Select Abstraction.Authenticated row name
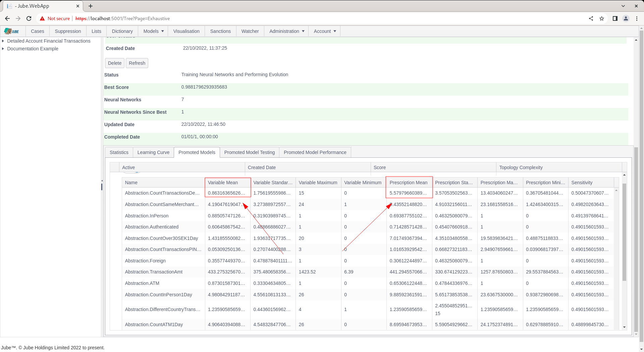 click(152, 227)
